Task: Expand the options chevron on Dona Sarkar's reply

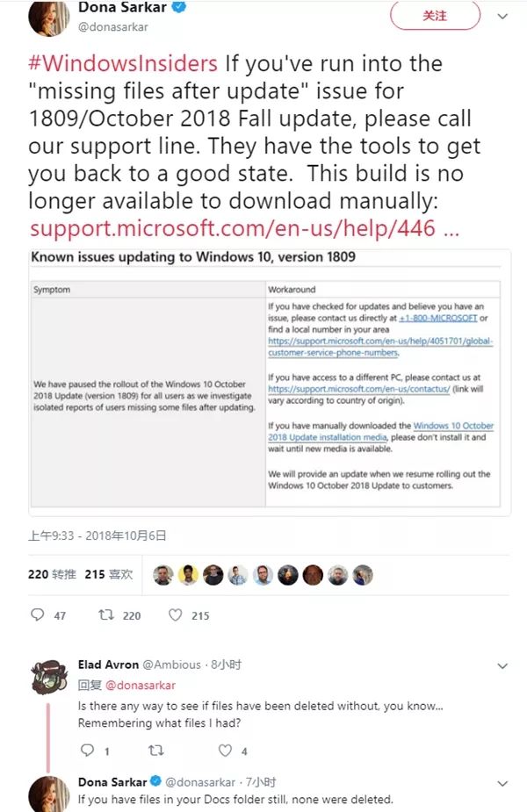Action: [502, 785]
